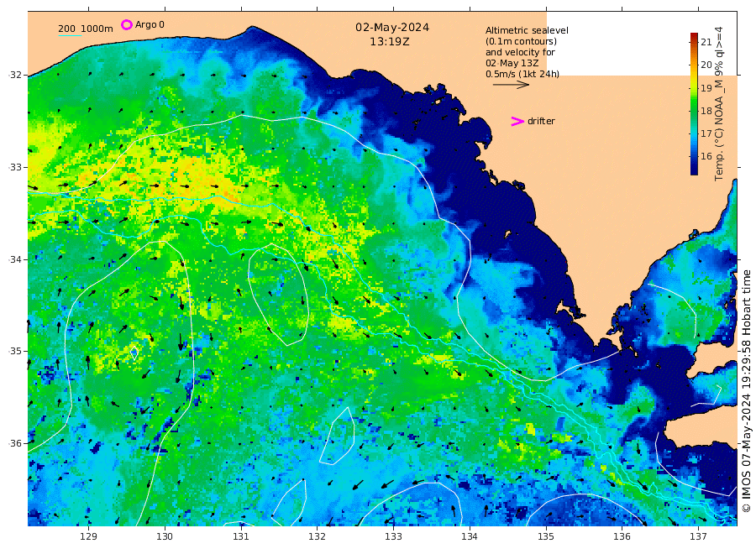Click the latitude label -33
Viewport: 756px width, 554px height.
pyautogui.click(x=15, y=167)
